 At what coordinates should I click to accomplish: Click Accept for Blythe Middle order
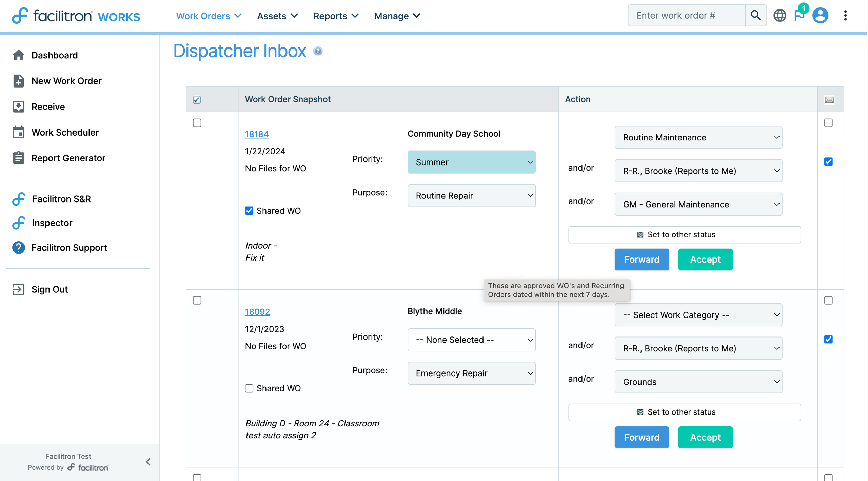point(705,437)
